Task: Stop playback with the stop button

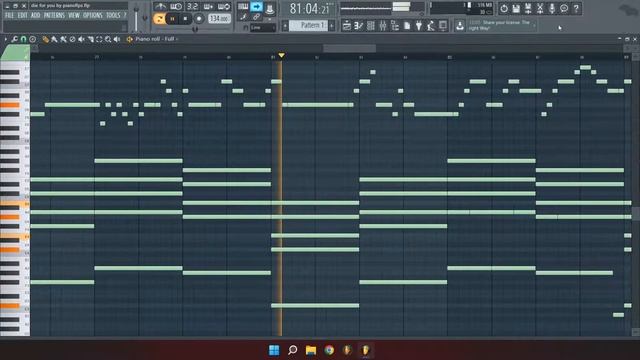Action: click(185, 19)
